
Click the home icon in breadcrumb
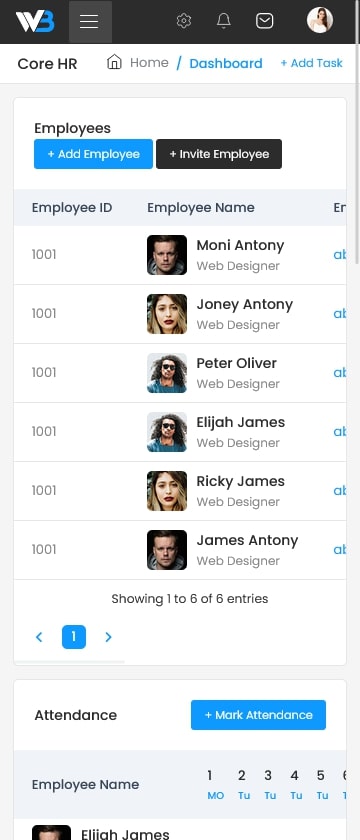pos(114,62)
